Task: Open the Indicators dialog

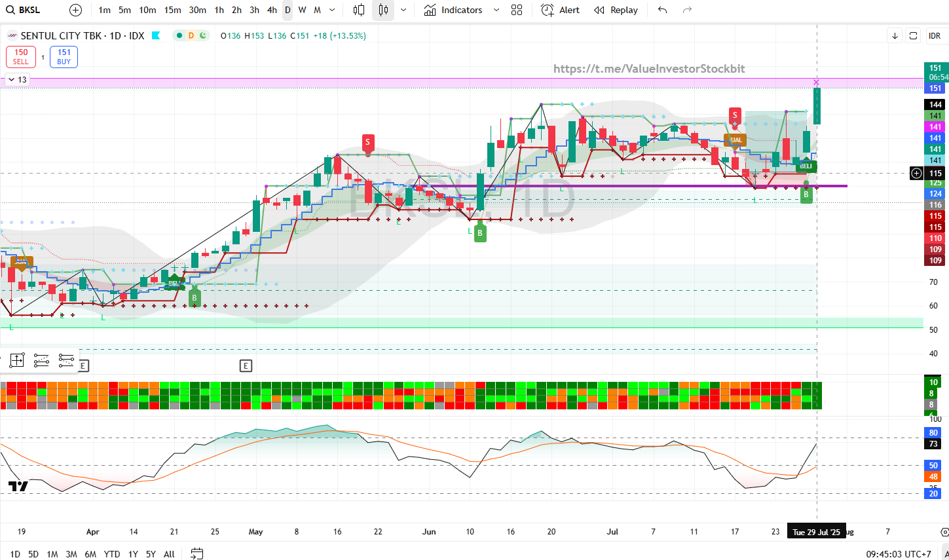Action: coord(453,10)
